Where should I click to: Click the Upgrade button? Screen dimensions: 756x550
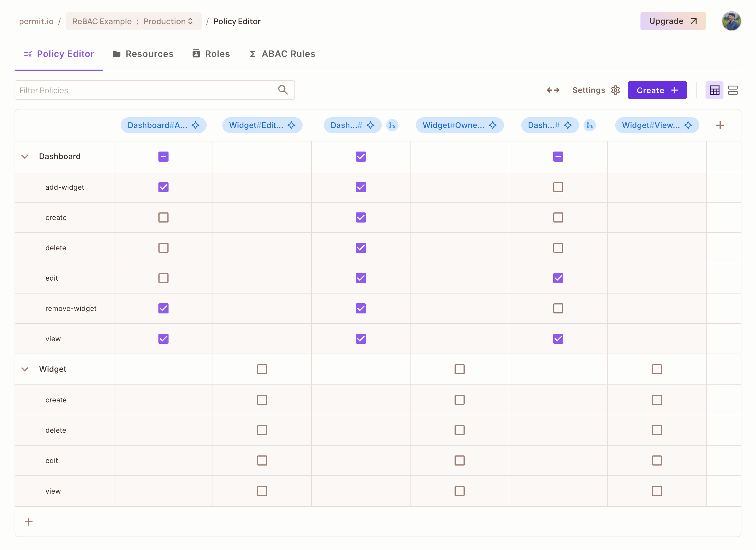pyautogui.click(x=673, y=21)
